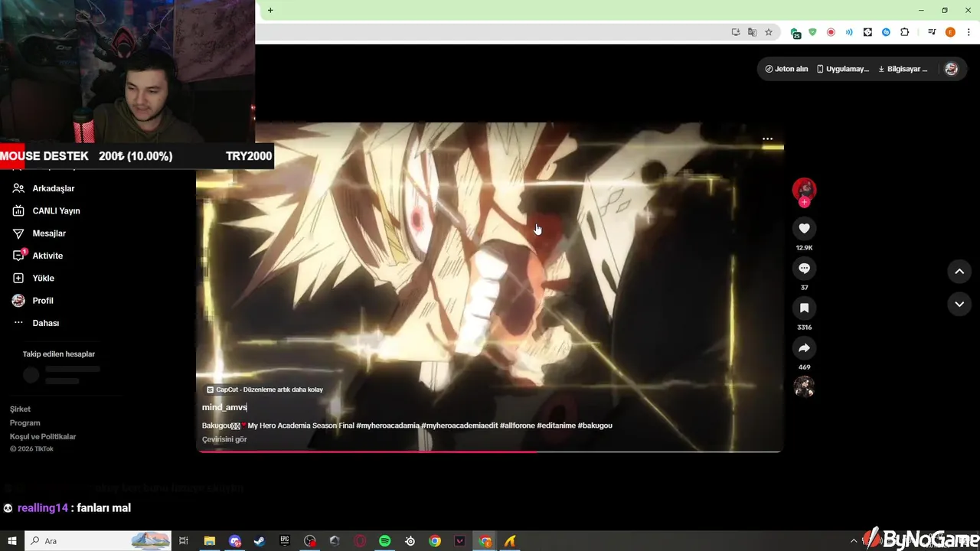Show hidden system tray icons
Image resolution: width=980 pixels, height=551 pixels.
tap(854, 541)
